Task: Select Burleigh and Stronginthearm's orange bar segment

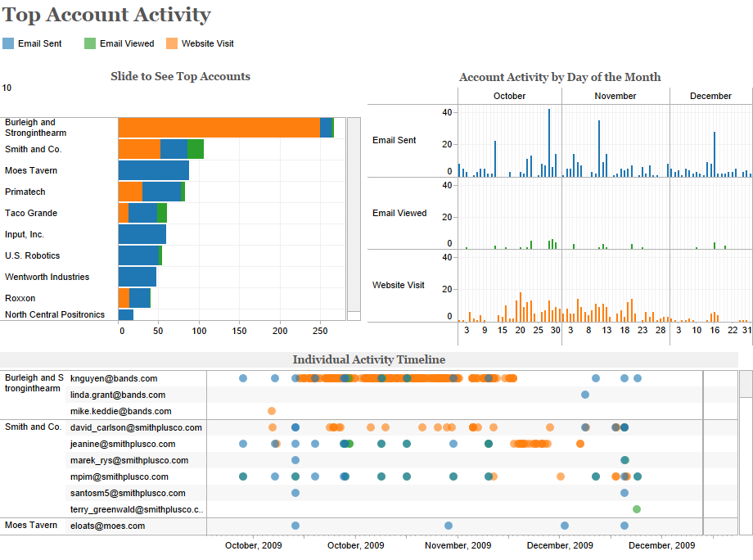Action: coord(219,128)
